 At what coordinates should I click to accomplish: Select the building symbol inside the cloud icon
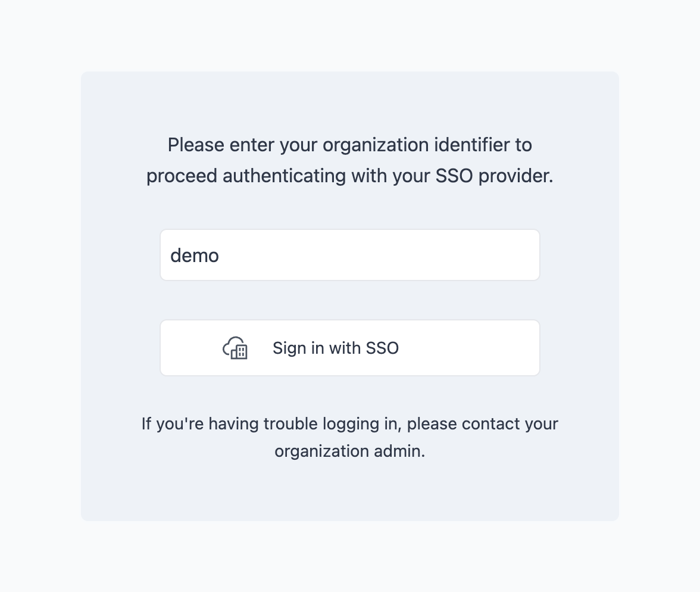pyautogui.click(x=239, y=353)
